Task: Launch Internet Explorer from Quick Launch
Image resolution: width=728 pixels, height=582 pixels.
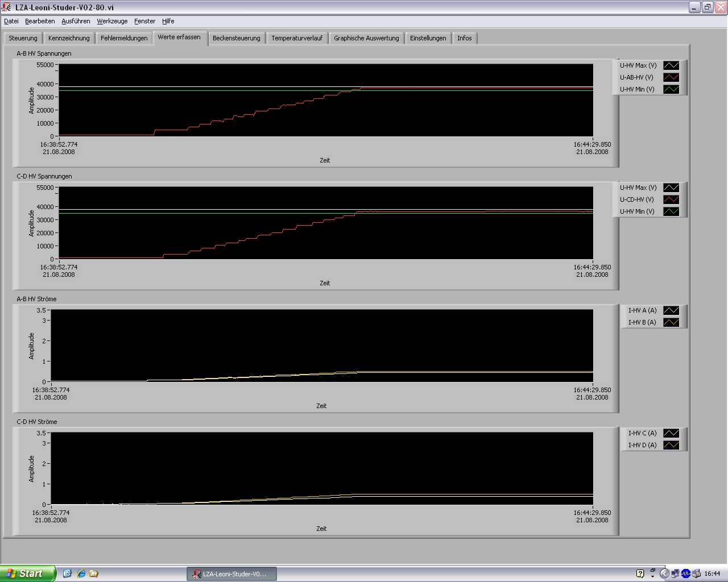Action: pyautogui.click(x=81, y=573)
